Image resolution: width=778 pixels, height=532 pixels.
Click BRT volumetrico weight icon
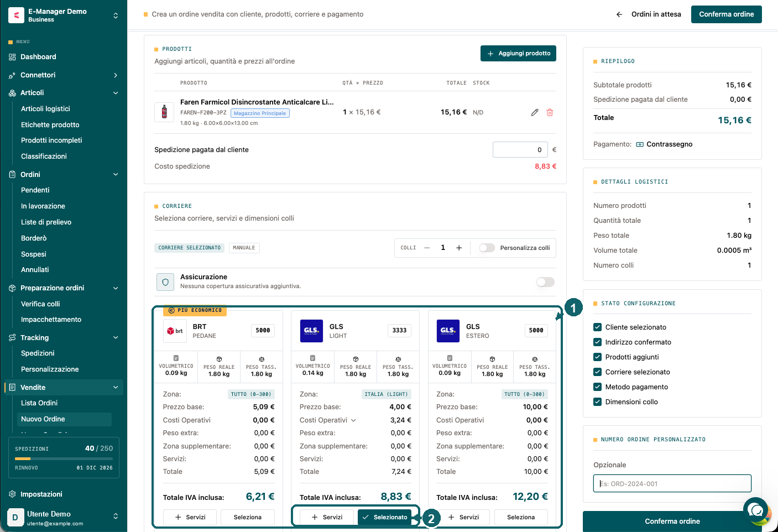(x=176, y=358)
